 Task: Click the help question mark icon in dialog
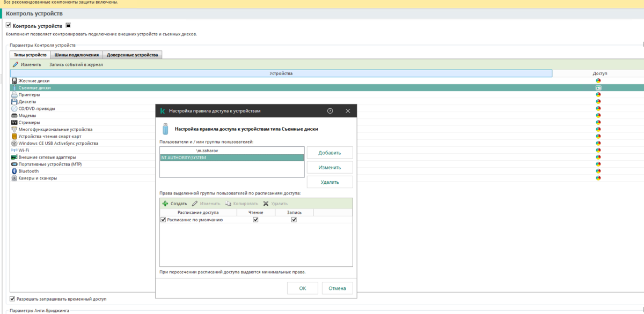(330, 111)
